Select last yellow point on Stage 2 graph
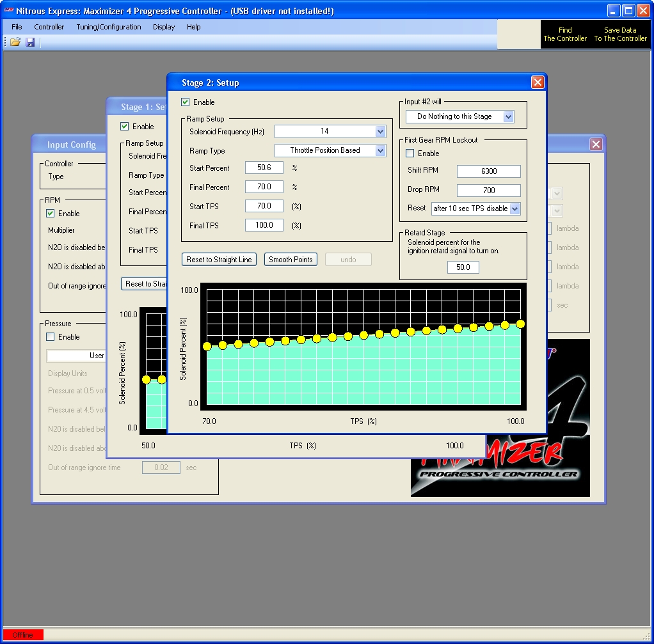The width and height of the screenshot is (654, 644). tap(520, 324)
